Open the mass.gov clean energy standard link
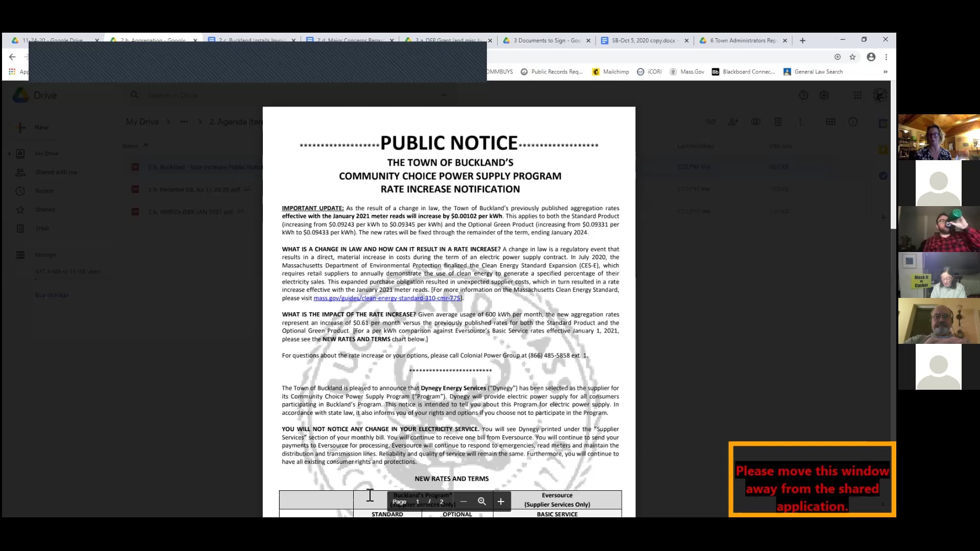The width and height of the screenshot is (980, 551). coord(387,298)
